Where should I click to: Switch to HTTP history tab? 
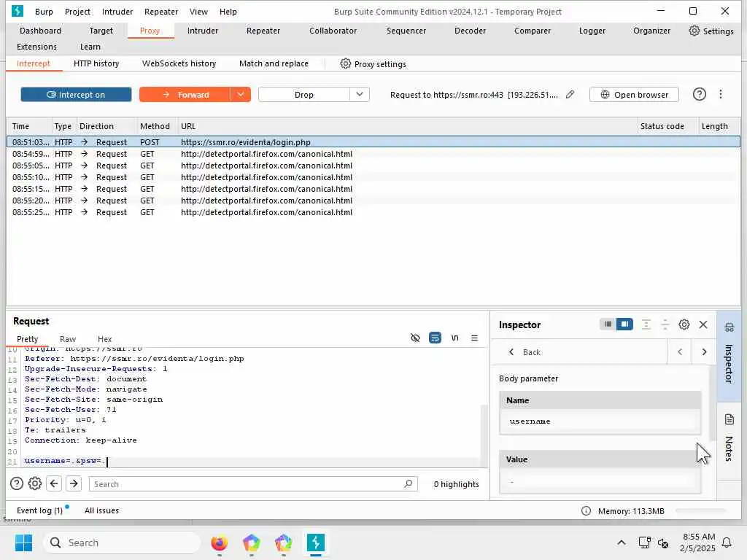pos(96,63)
